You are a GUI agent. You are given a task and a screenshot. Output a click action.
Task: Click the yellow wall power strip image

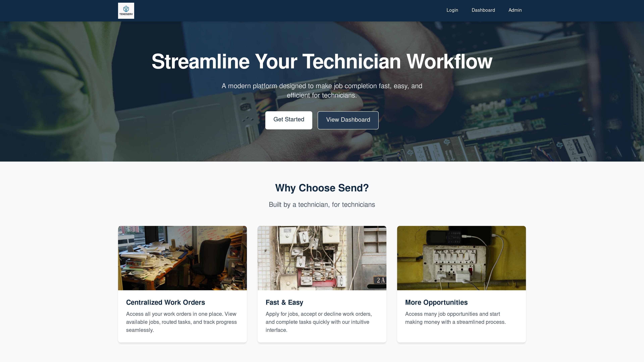(x=461, y=258)
